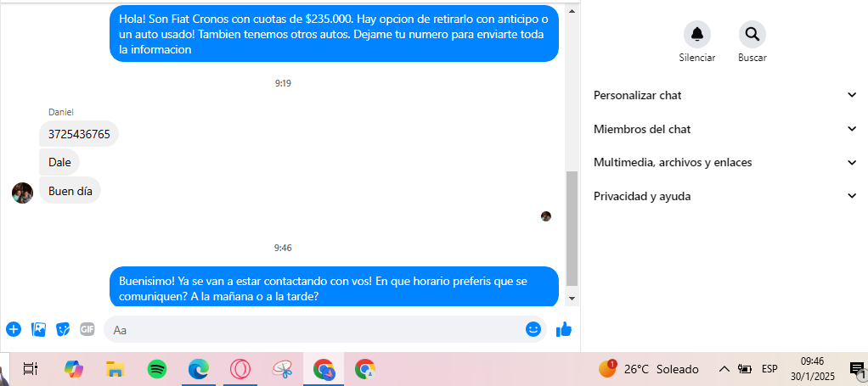Send a thumbs-up like
Screen dimensions: 868x386
pyautogui.click(x=564, y=330)
